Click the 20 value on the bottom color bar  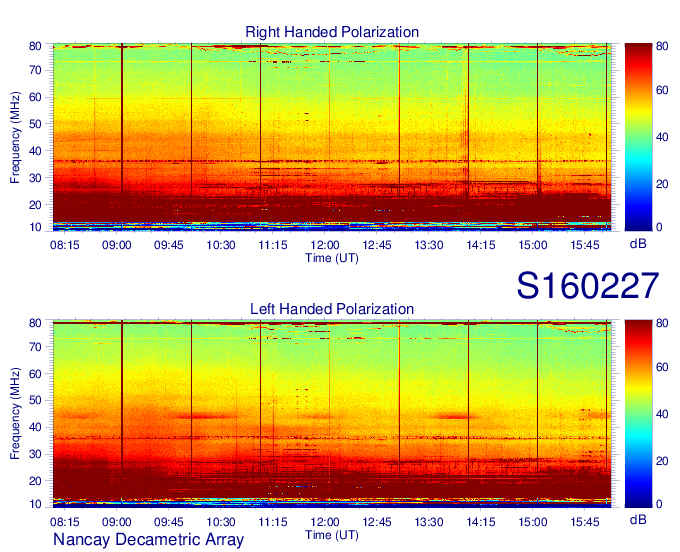pos(662,461)
